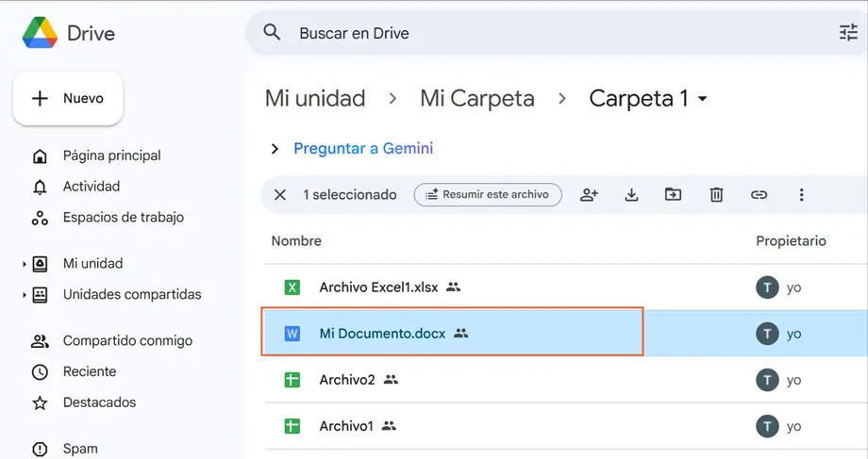Image resolution: width=868 pixels, height=459 pixels.
Task: Click the Sheets icon of Archivo1
Action: click(x=292, y=426)
